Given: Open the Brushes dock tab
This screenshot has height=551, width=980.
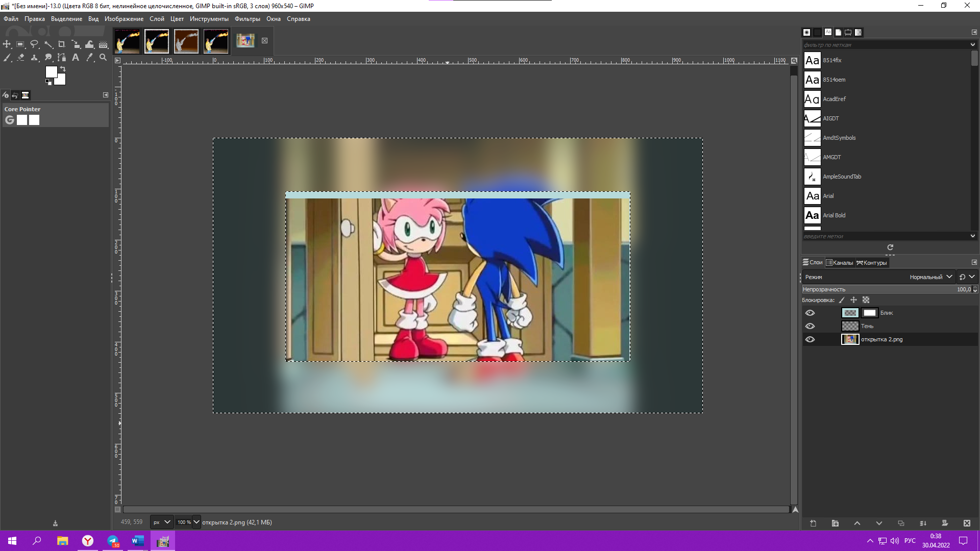Looking at the screenshot, I should 806,32.
